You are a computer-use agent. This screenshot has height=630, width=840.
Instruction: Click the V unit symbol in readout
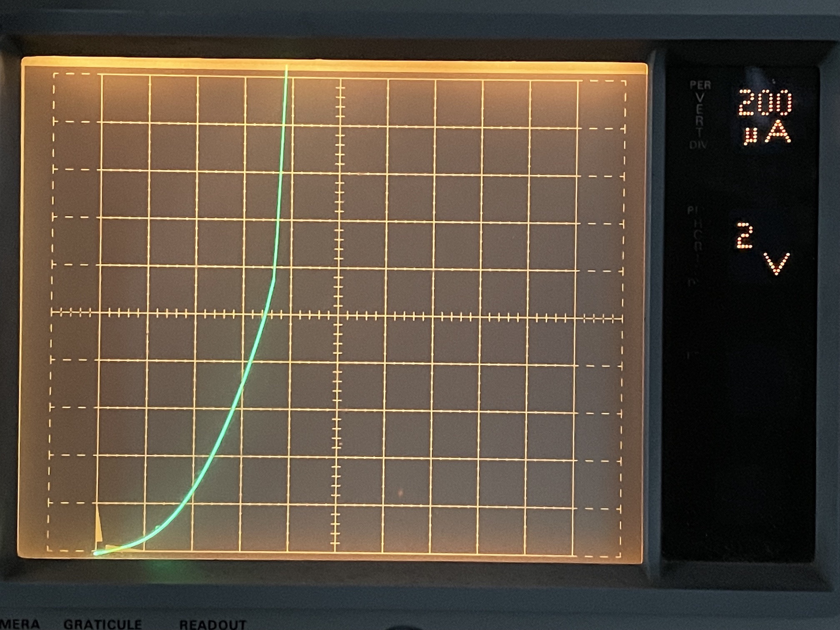pos(777,264)
